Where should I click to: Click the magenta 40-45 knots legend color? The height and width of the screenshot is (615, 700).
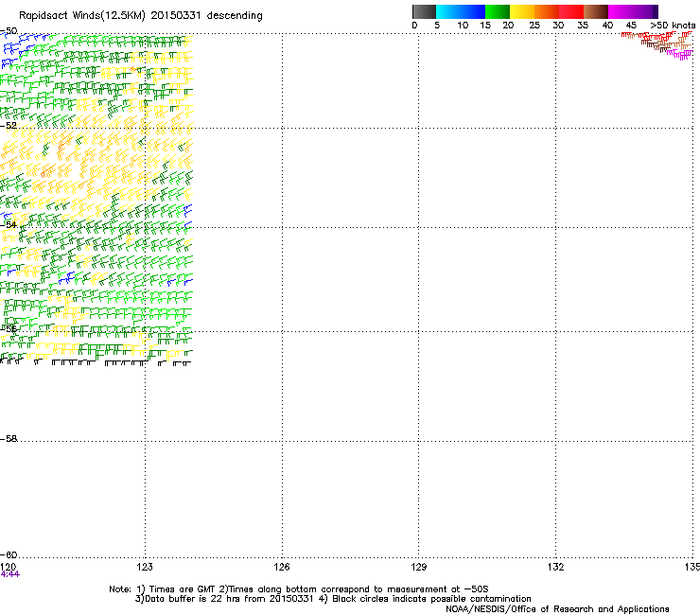pyautogui.click(x=621, y=11)
